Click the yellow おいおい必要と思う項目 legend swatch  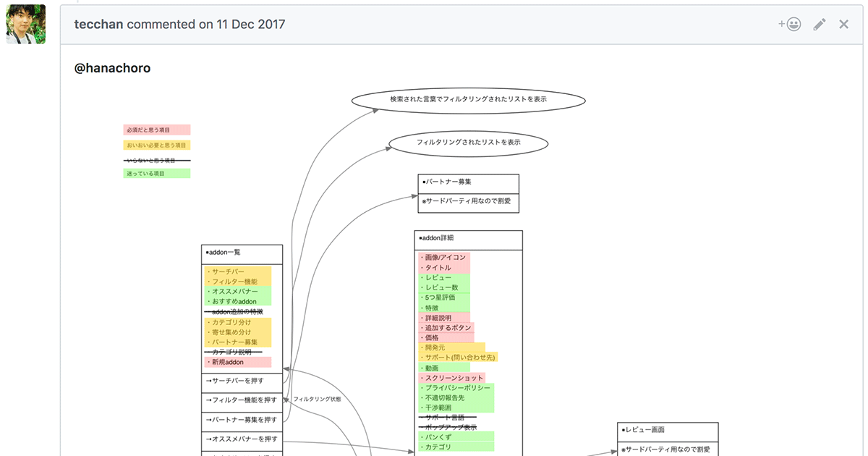click(x=156, y=145)
